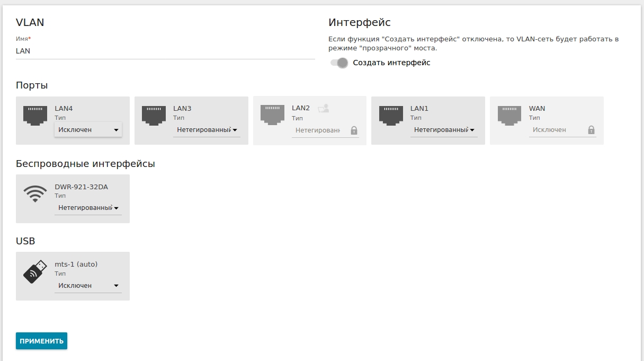Screen dimensions: 644x361
Task: Click the VLAN name input field
Action: coord(165,51)
